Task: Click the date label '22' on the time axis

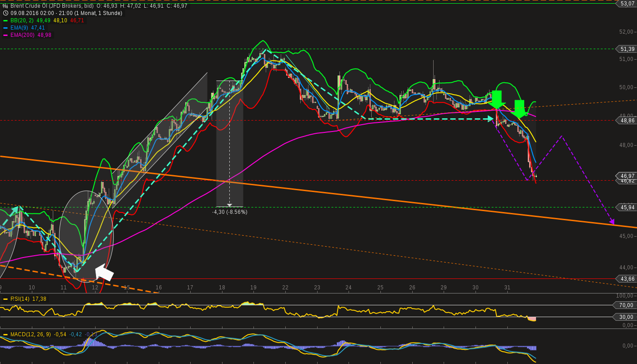Action: (285, 288)
